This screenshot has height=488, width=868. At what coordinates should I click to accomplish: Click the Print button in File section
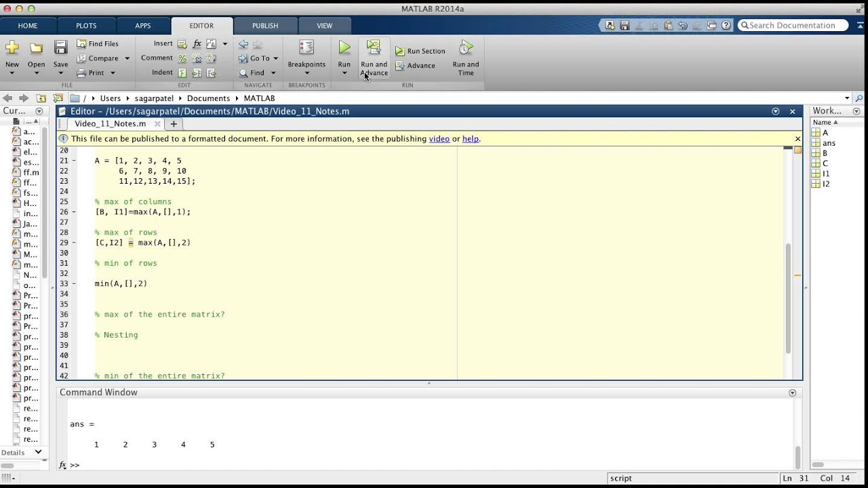[91, 73]
